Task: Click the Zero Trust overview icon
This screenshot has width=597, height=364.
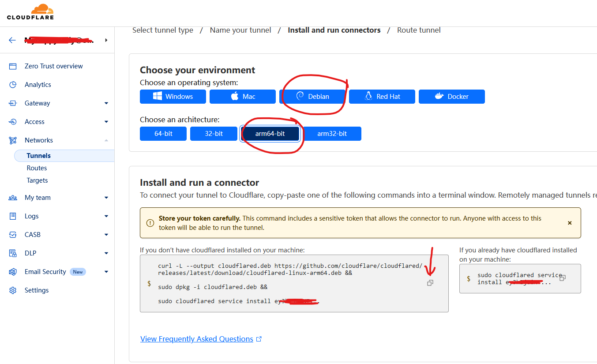Action: tap(13, 66)
